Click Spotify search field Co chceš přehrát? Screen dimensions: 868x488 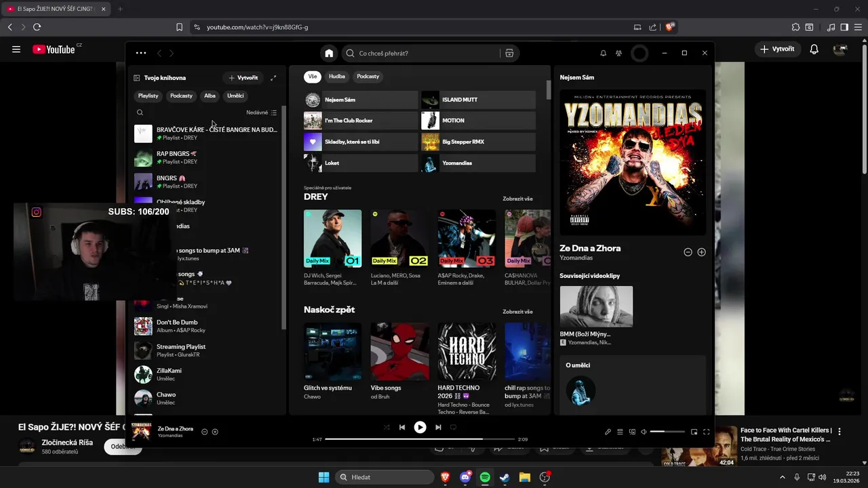point(422,53)
